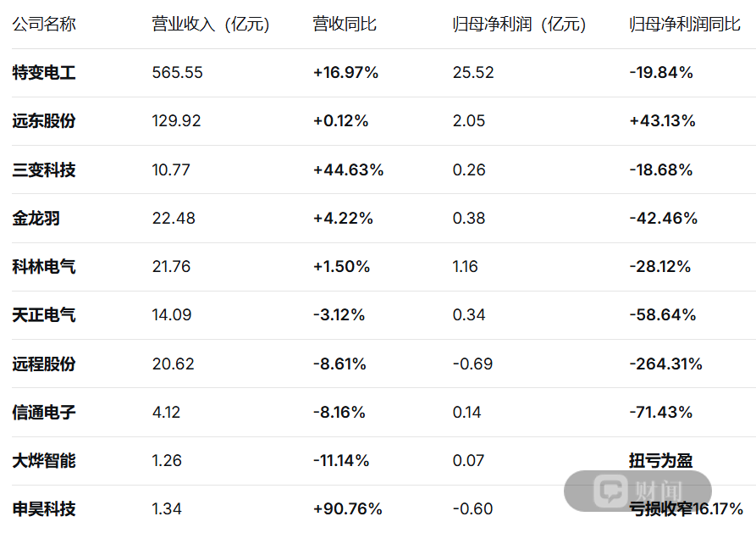
Task: Click the 扭亏为盈 profit cell
Action: (660, 461)
